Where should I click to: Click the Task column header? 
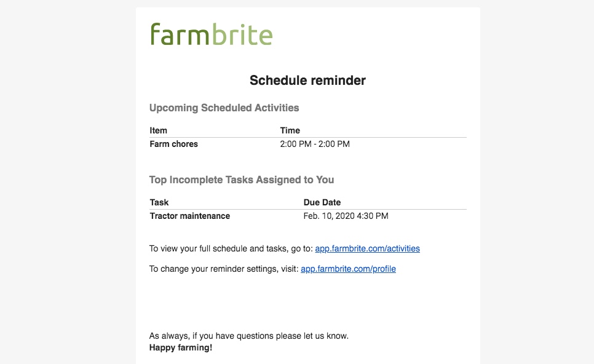(x=159, y=202)
